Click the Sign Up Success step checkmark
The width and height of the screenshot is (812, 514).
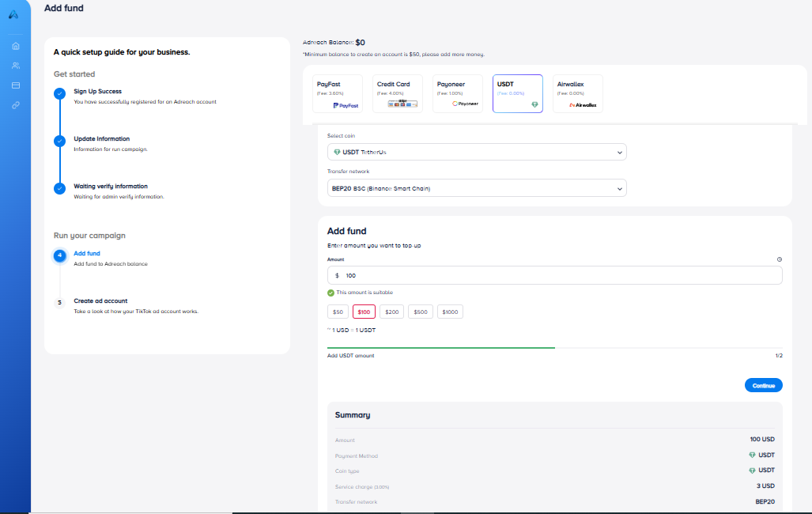coord(59,94)
